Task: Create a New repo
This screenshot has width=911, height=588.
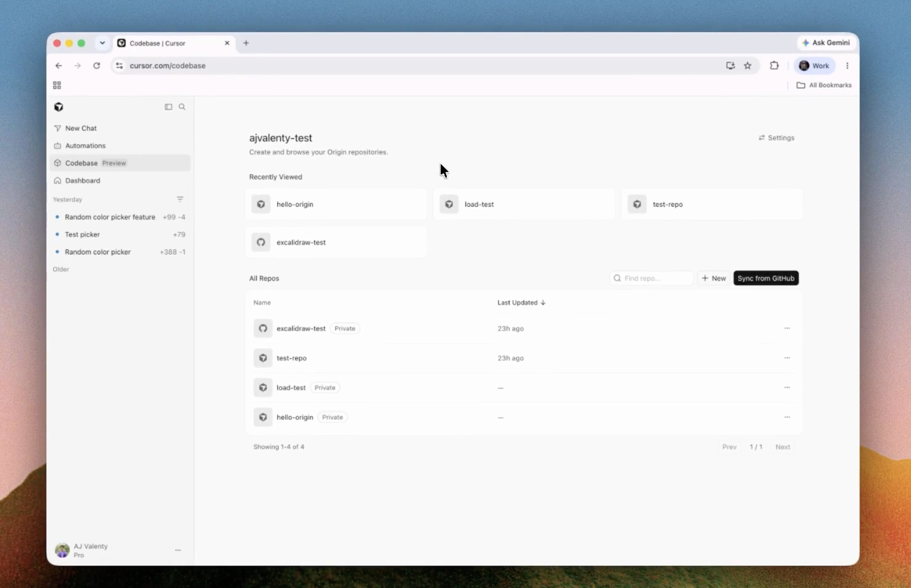Action: click(714, 278)
